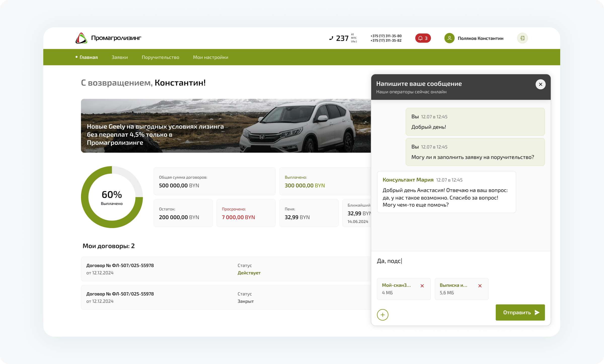
Task: Open the Поручительство section
Action: click(x=160, y=57)
